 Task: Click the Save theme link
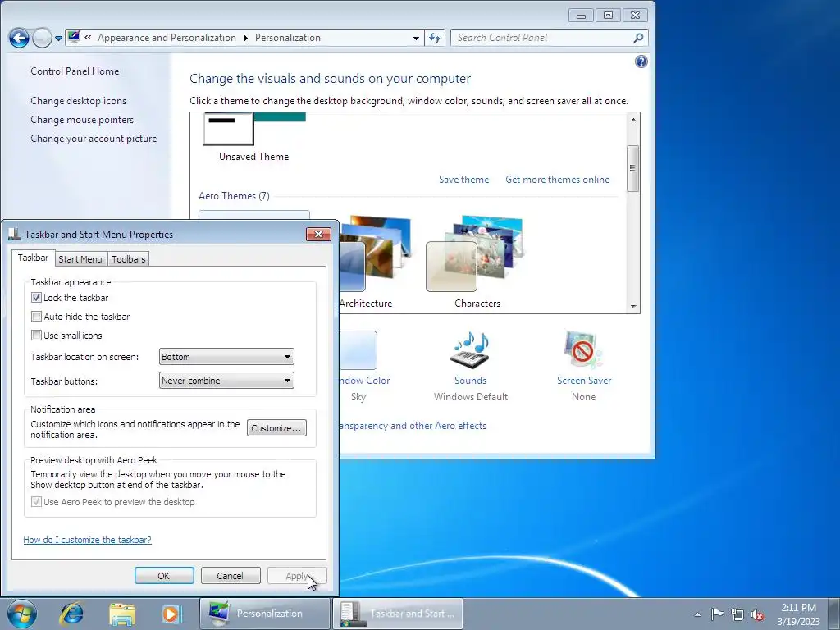[x=464, y=180]
